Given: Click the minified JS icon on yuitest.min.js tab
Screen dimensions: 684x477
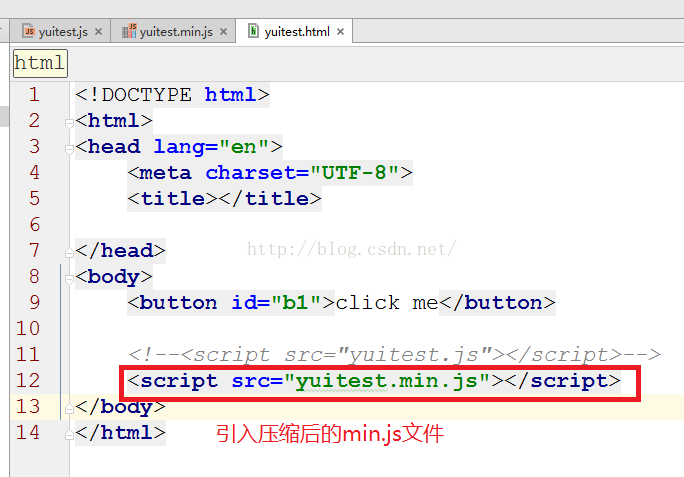Looking at the screenshot, I should tap(129, 31).
